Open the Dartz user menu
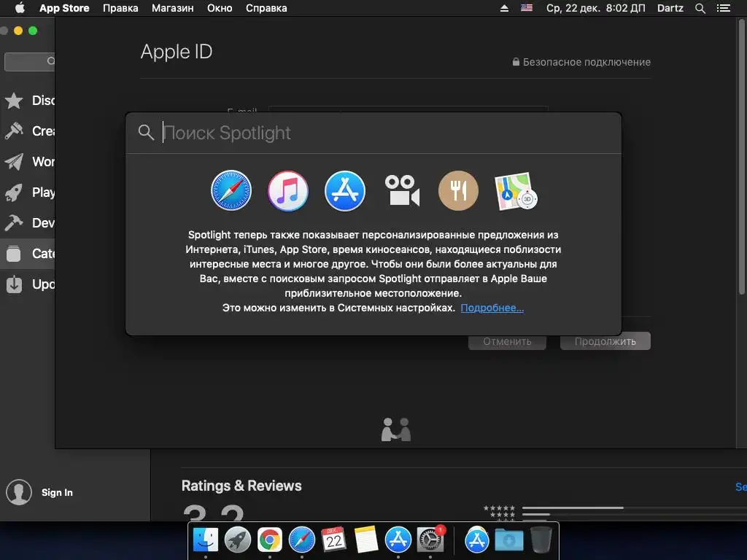 pos(670,8)
